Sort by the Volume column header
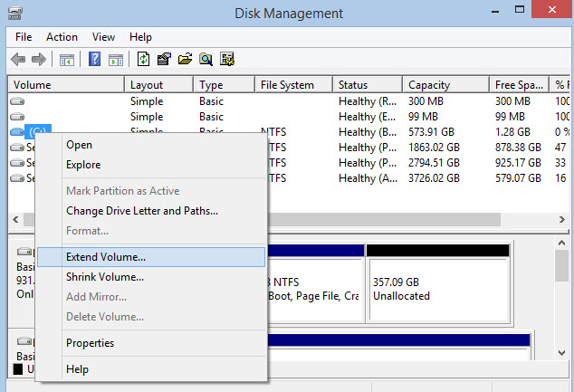Screen dimensions: 574x392 point(66,85)
